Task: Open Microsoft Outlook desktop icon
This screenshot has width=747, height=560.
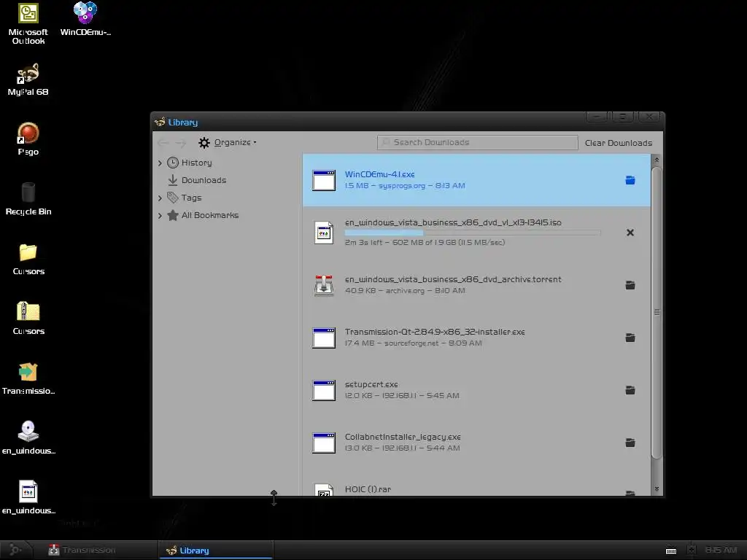Action: [x=28, y=24]
